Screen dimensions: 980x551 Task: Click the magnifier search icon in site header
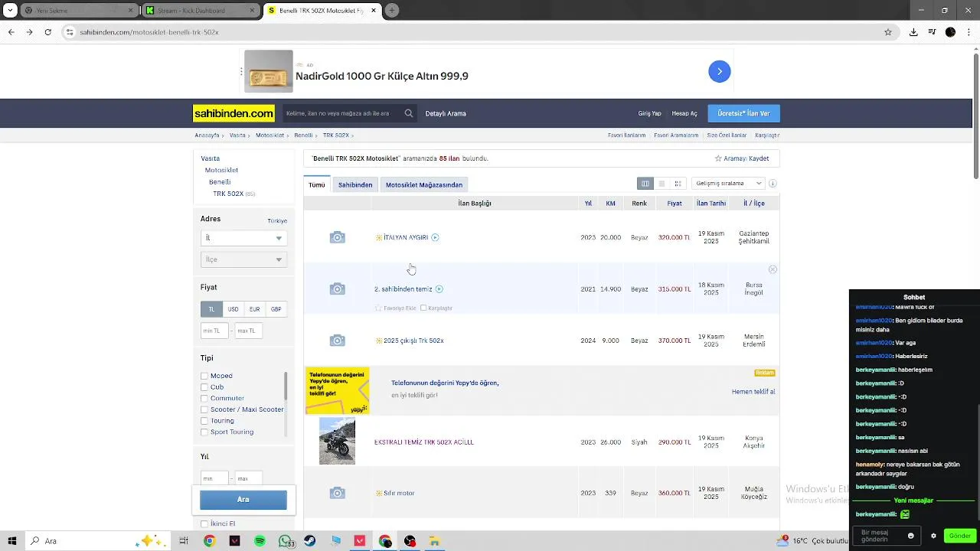coord(409,113)
